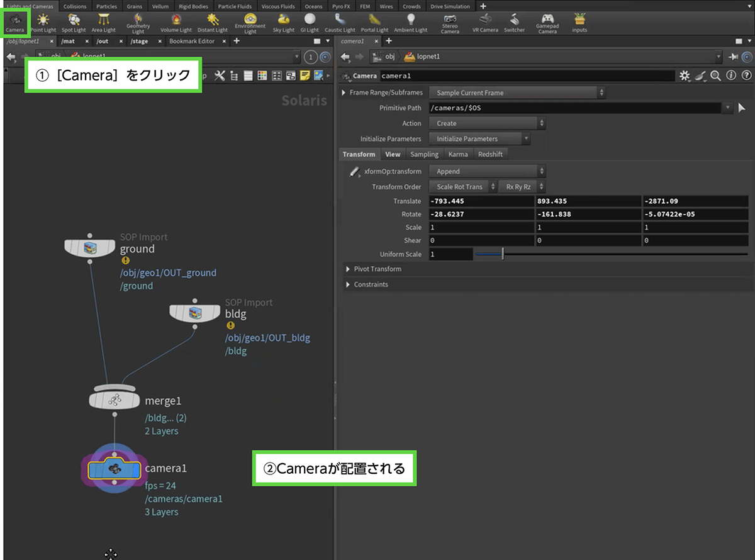Click the Gamepad Camera shelf icon
The width and height of the screenshot is (755, 560).
coord(547,23)
